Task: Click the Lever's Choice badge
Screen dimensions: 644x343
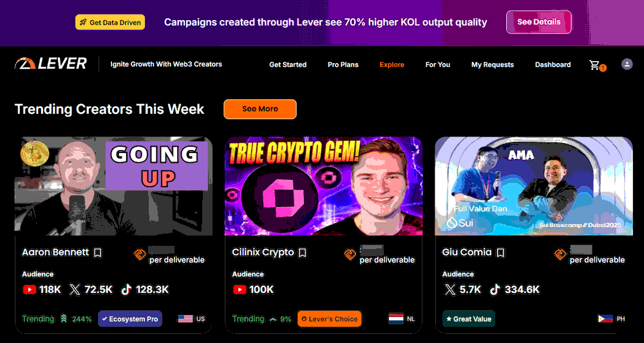Action: click(x=329, y=319)
